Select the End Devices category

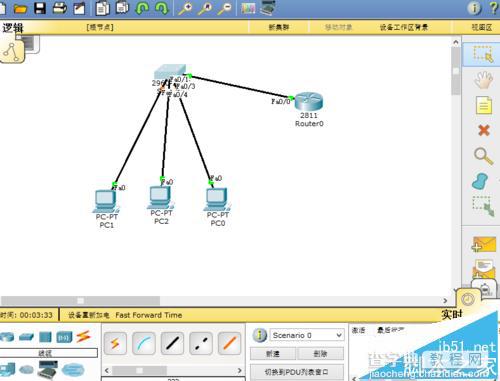(x=7, y=370)
